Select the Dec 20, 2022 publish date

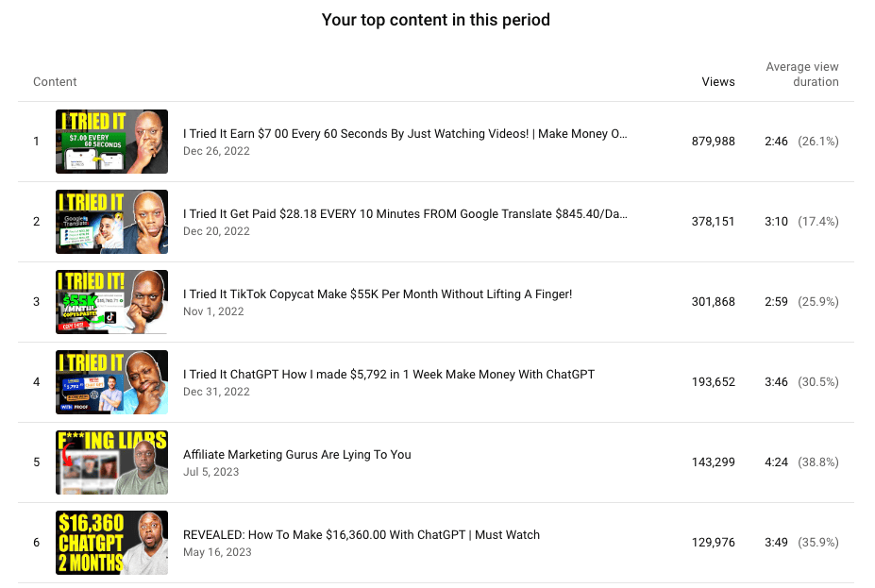[x=216, y=231]
